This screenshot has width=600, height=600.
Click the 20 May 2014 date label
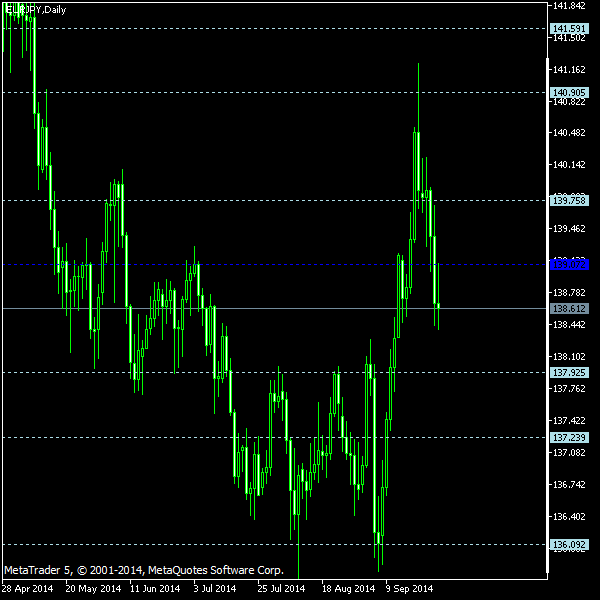(x=93, y=589)
